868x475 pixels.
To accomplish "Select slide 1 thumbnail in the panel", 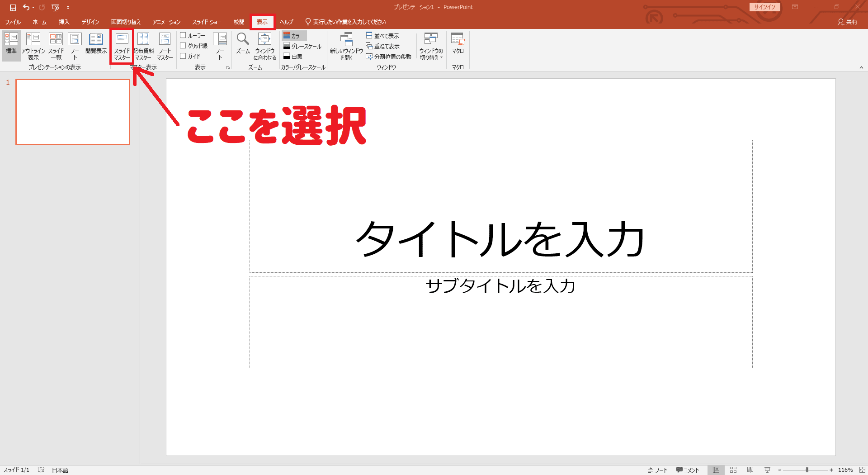I will point(73,112).
